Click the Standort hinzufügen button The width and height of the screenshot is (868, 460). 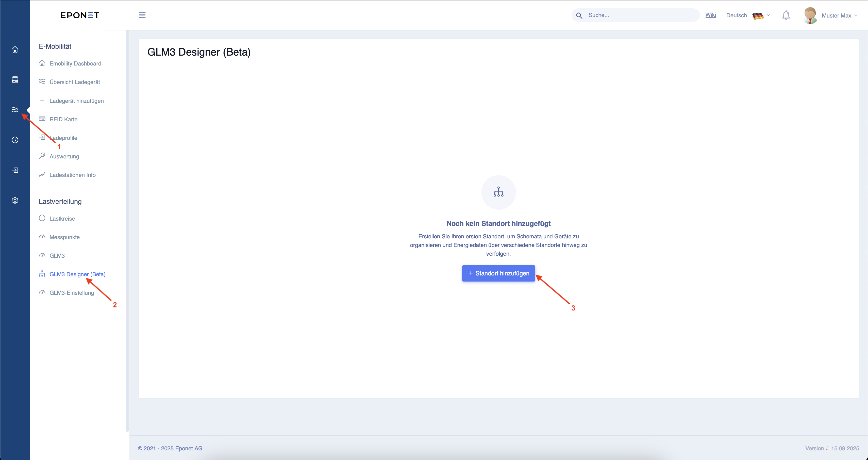pyautogui.click(x=498, y=273)
